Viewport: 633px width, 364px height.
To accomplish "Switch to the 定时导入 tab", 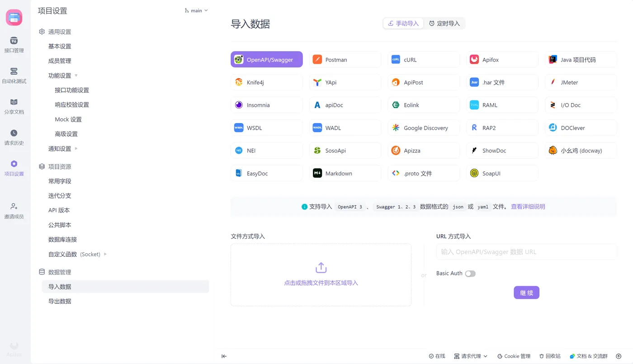I will pos(444,24).
